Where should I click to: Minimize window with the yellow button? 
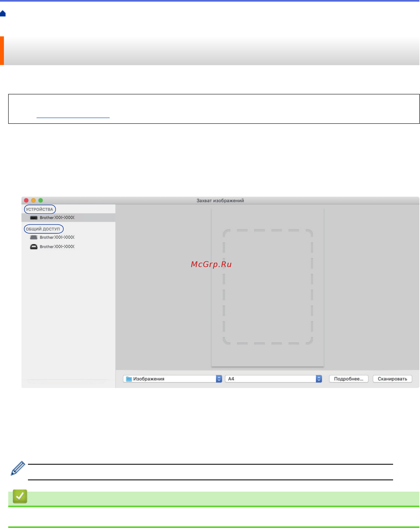coord(33,200)
